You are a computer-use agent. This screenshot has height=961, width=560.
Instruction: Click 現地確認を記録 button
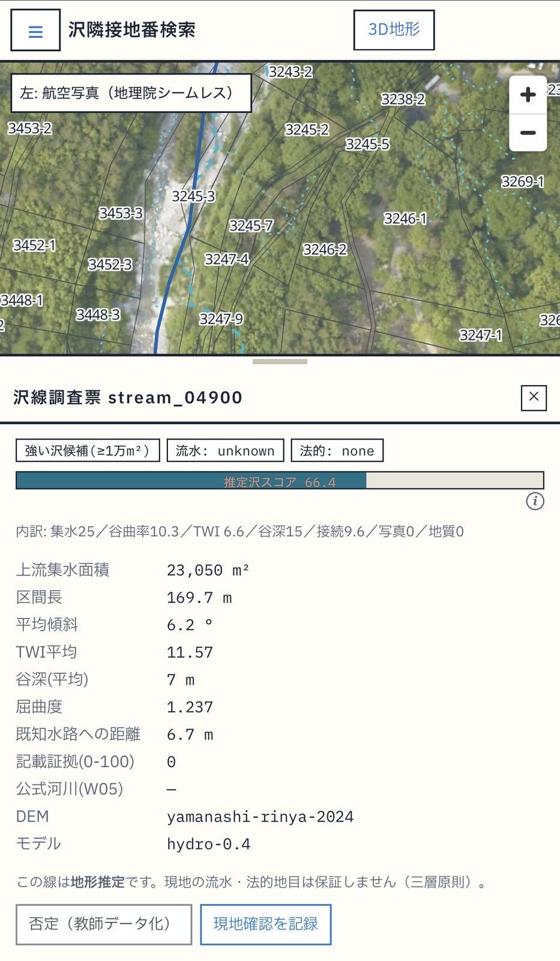[265, 924]
